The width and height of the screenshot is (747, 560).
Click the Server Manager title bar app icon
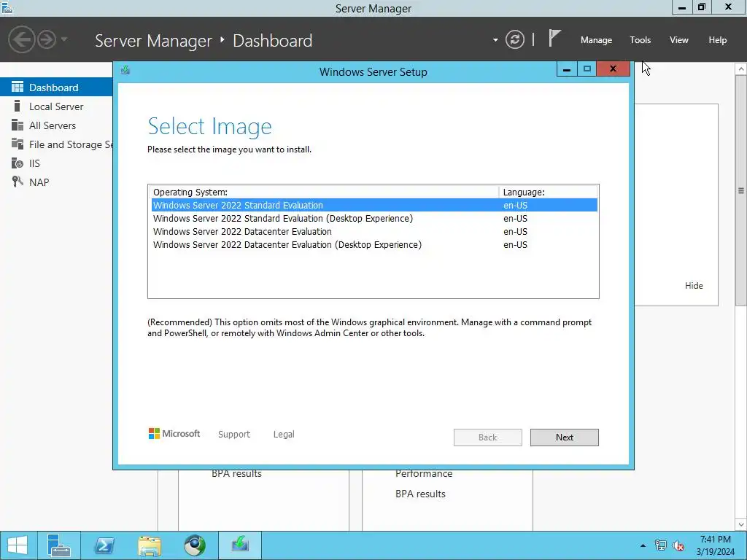[x=7, y=7]
